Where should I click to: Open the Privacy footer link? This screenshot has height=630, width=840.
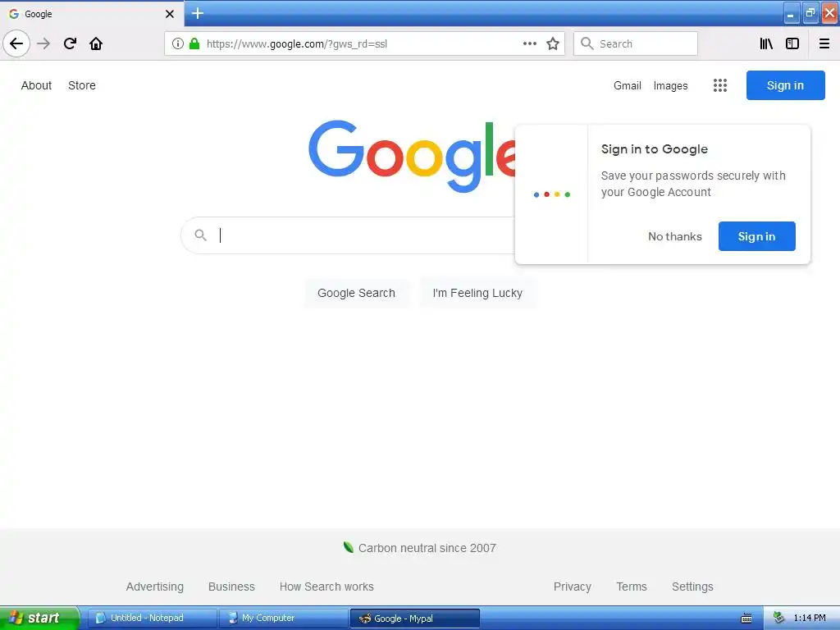tap(572, 587)
